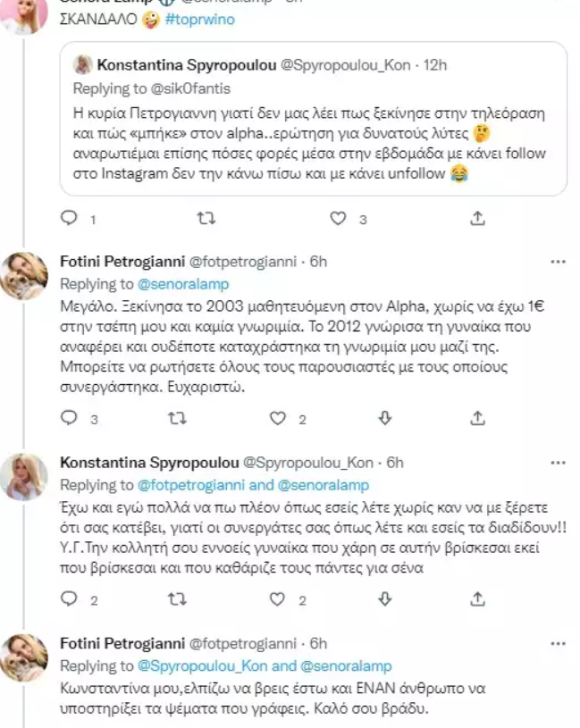The image size is (580, 728).
Task: Share Fotini's tweet beginning with Μεγάλο
Action: (478, 417)
